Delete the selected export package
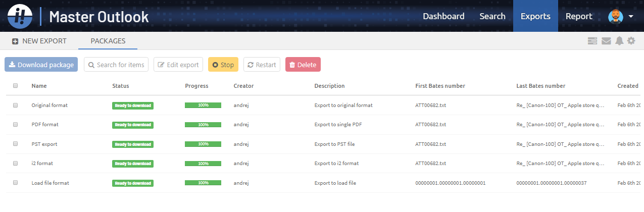This screenshot has width=644, height=212. [303, 65]
